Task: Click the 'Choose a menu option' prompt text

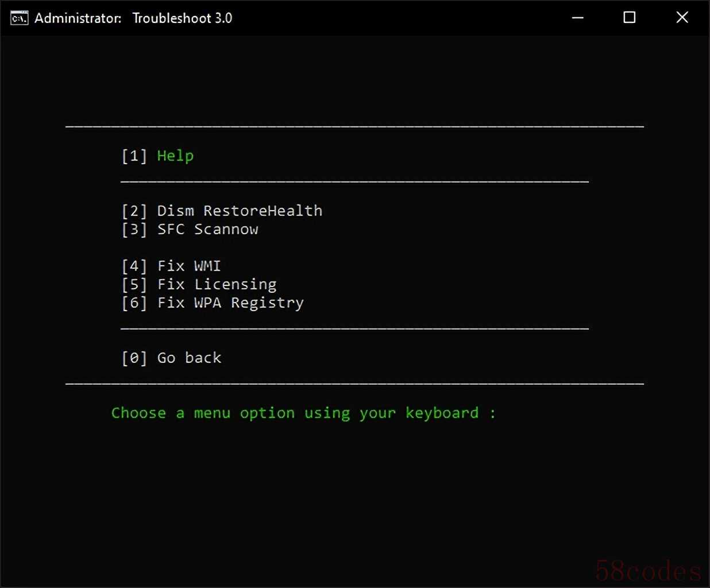Action: 303,413
